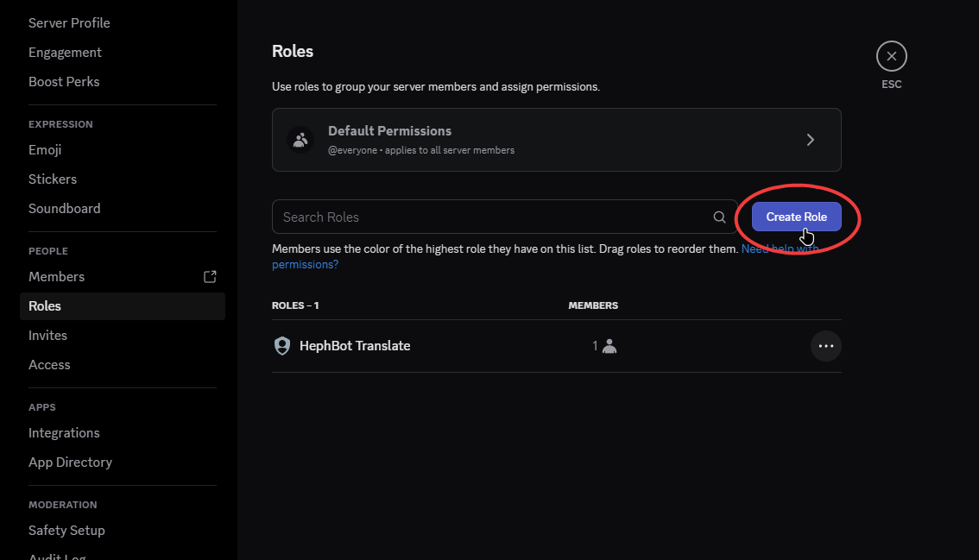Open the Server Profile settings page
The width and height of the screenshot is (979, 560).
pos(69,23)
